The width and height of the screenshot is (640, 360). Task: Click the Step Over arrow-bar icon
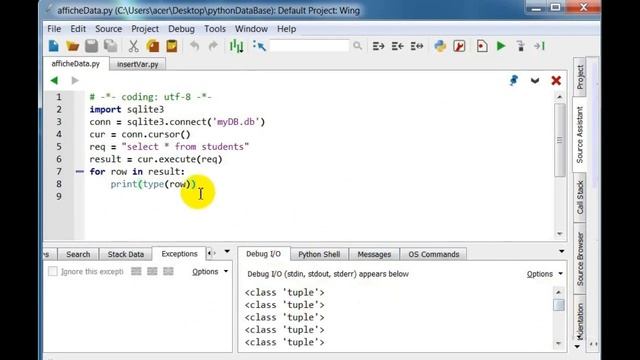539,46
